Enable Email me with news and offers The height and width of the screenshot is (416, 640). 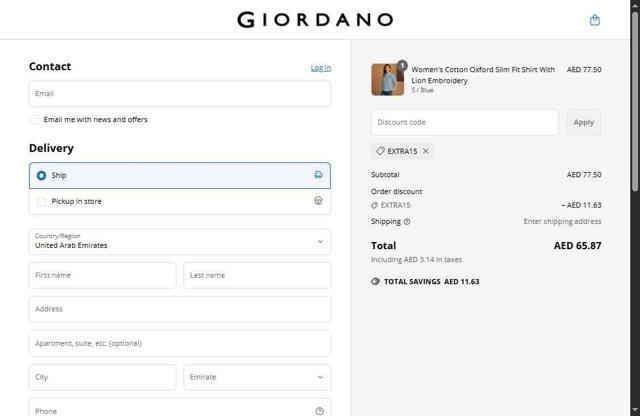coord(35,120)
